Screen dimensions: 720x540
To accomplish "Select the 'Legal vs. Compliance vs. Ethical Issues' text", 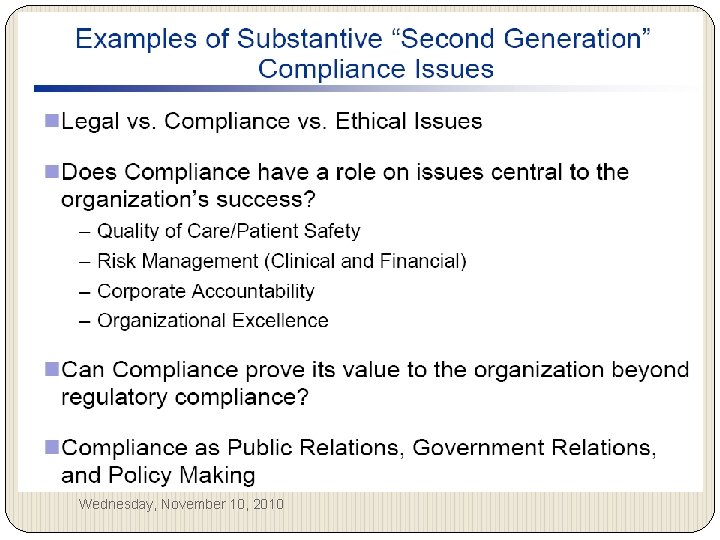I will [272, 121].
